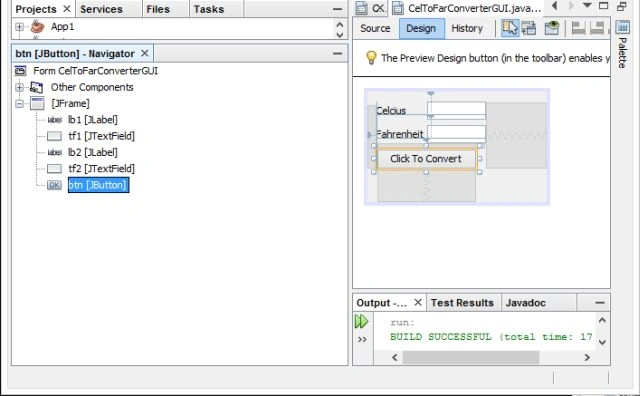Select lb2 [JLabel] in Navigator
640x396 pixels.
[93, 152]
